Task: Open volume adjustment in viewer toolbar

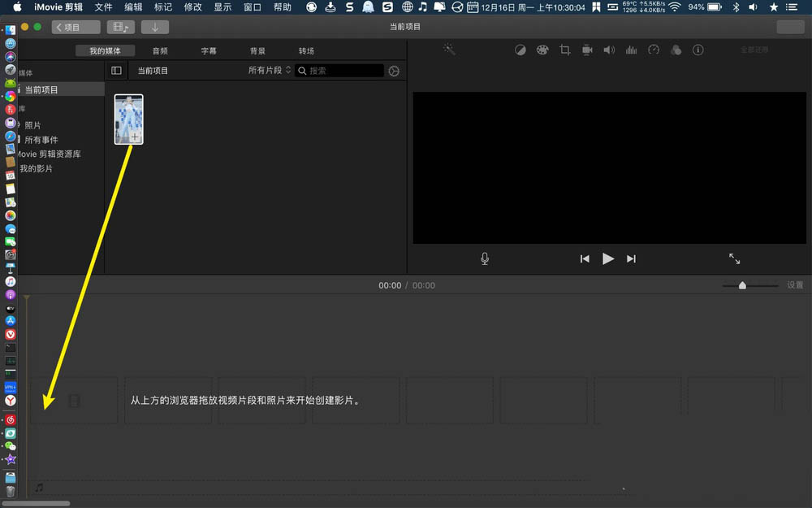Action: click(x=609, y=50)
